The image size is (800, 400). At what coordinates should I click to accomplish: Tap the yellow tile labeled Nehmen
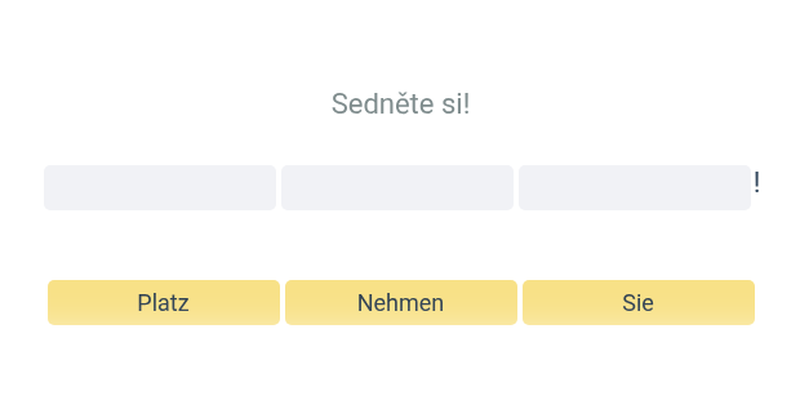coord(401,303)
